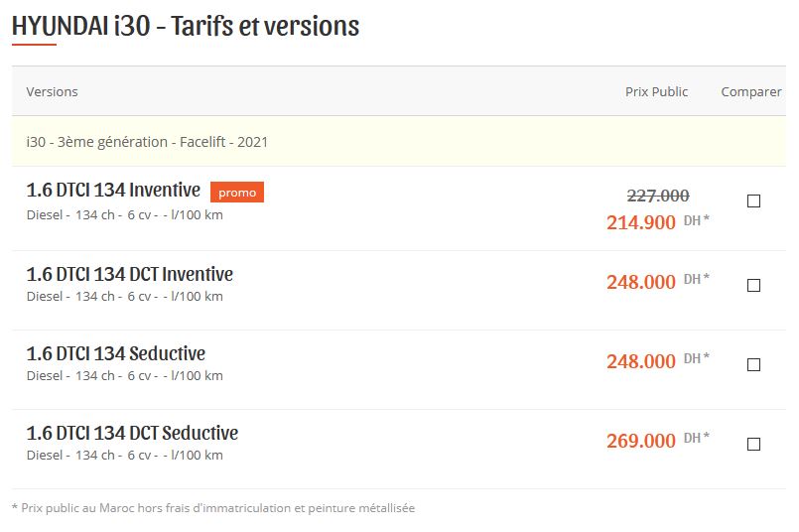Click the Prix public au Maroc footnote text
This screenshot has height=532, width=799.
click(x=213, y=508)
